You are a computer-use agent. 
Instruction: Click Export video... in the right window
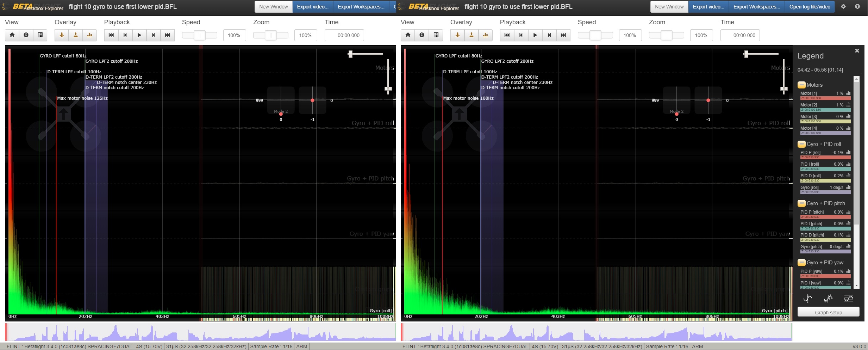coord(708,7)
